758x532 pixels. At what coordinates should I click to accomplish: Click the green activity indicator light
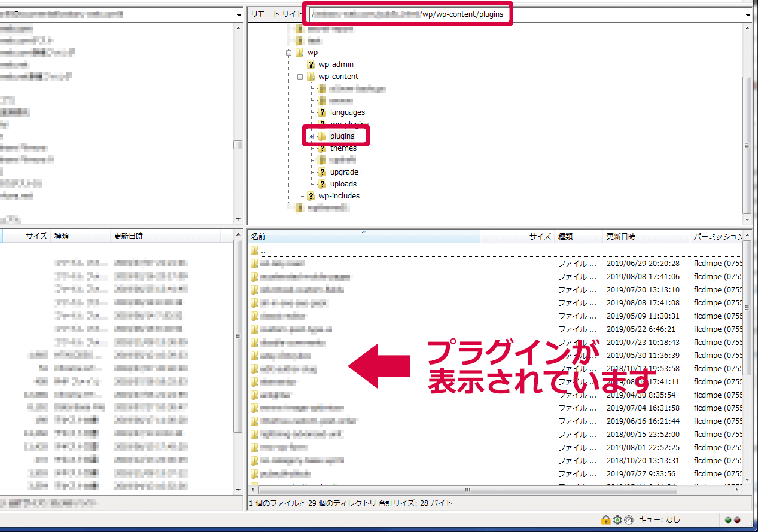click(728, 520)
